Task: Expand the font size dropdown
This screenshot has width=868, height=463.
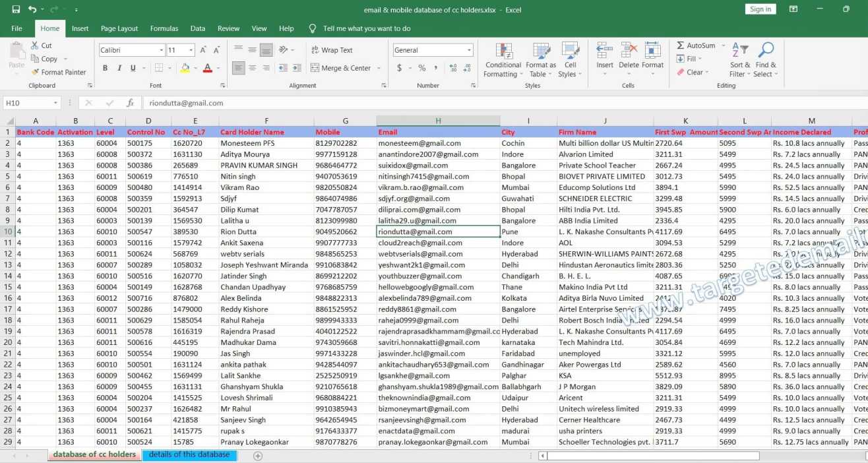Action: [x=191, y=50]
